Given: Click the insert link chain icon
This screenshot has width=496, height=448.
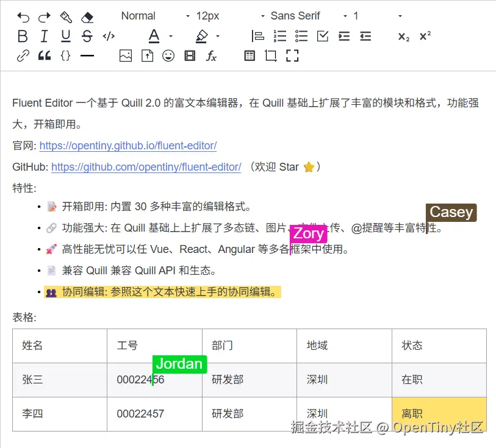Looking at the screenshot, I should pyautogui.click(x=23, y=56).
